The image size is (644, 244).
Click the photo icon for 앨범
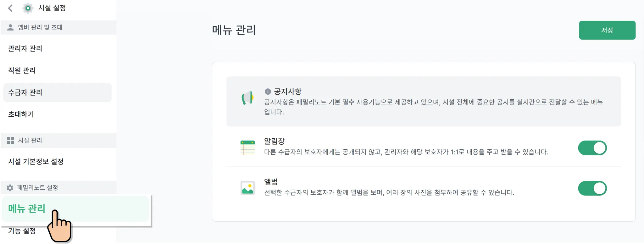tap(247, 188)
